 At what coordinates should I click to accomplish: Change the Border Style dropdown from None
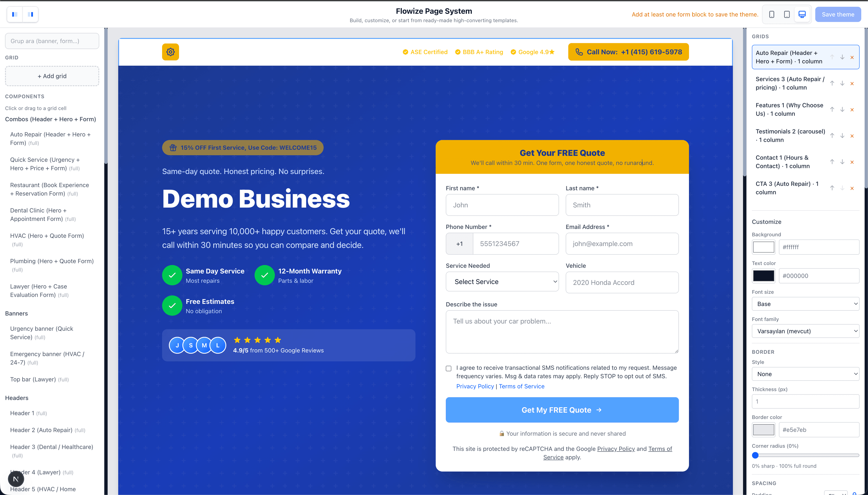tap(805, 374)
